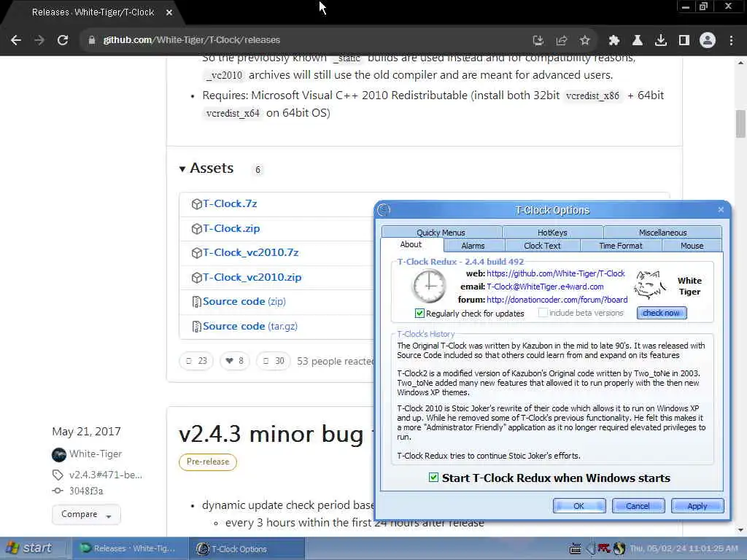This screenshot has height=560, width=747.
Task: Toggle Start T-Clock Redux when Windows starts
Action: [x=433, y=478]
